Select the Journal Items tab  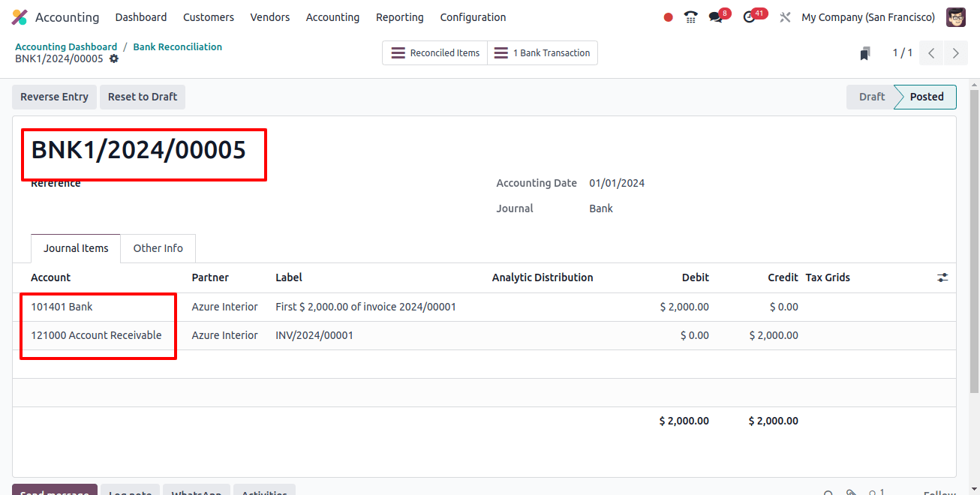[76, 248]
